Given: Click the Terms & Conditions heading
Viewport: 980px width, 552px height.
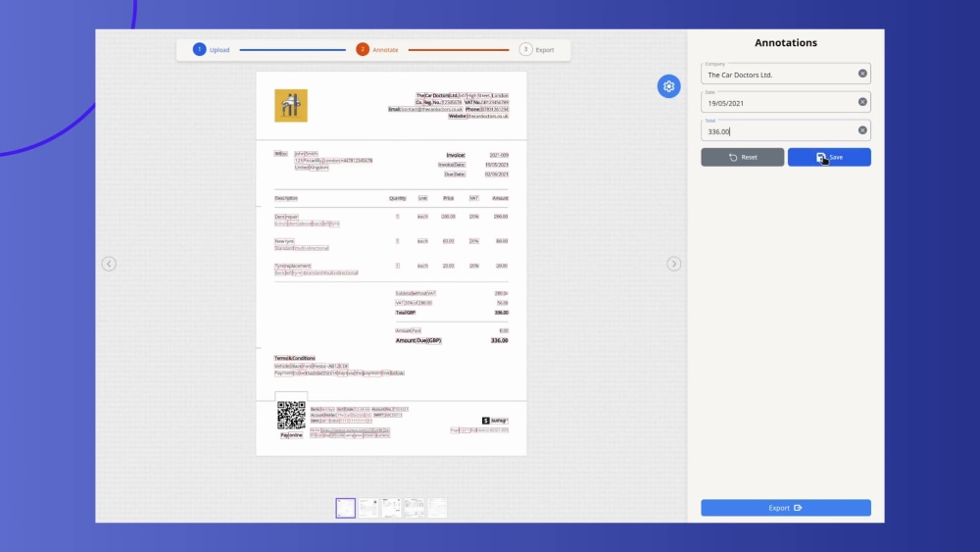Looking at the screenshot, I should point(294,358).
